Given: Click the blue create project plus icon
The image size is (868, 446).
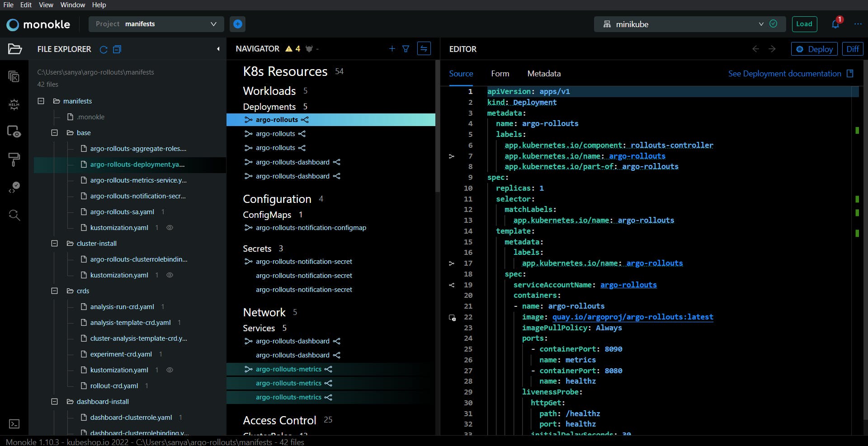Looking at the screenshot, I should pos(238,24).
